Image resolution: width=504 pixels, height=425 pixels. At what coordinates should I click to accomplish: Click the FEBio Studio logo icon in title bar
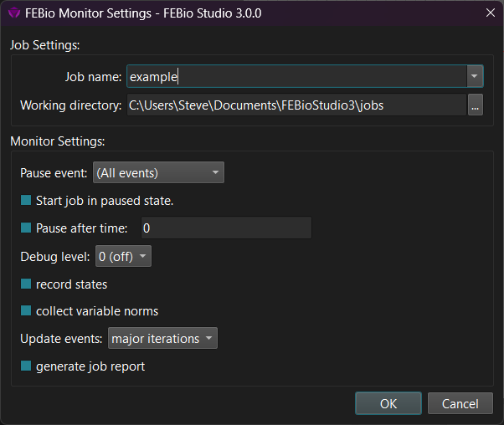click(x=14, y=13)
